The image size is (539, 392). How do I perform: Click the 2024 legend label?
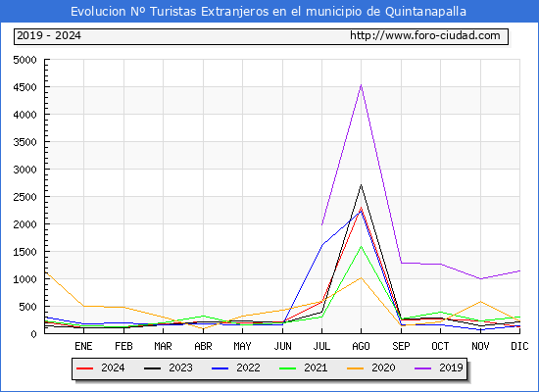click(113, 367)
